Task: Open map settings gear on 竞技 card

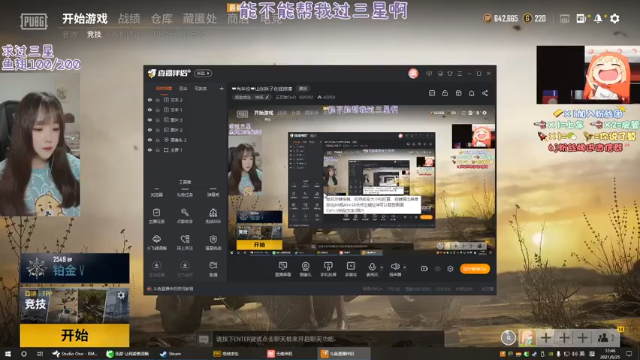Action: click(x=121, y=296)
